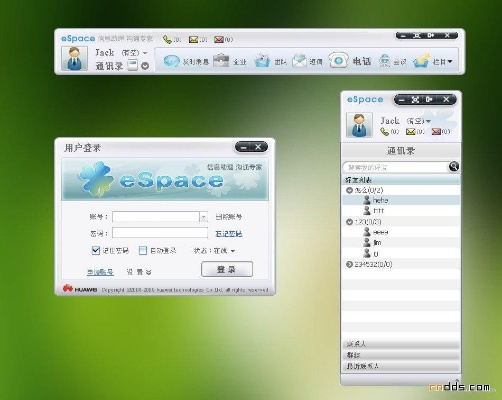Open Jack's status dropdown in contact list window
Screen dimensions: 502x400
click(x=428, y=121)
